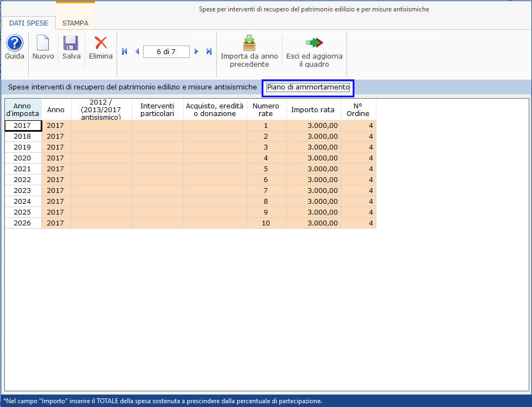Click Anno d'imposta column header
532x407 pixels.
point(22,109)
